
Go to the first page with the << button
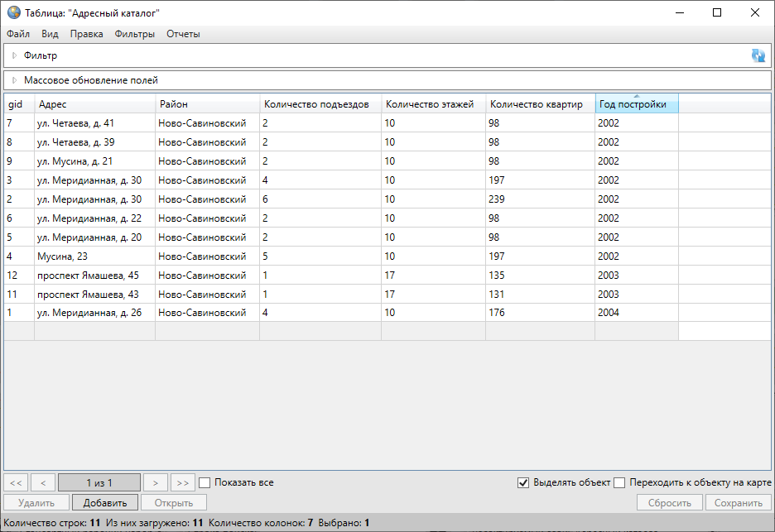(x=16, y=482)
